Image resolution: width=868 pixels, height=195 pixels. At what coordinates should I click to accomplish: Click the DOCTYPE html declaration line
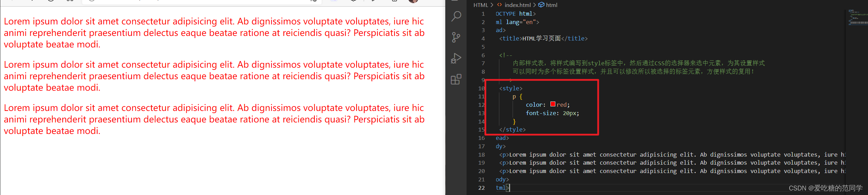[516, 14]
